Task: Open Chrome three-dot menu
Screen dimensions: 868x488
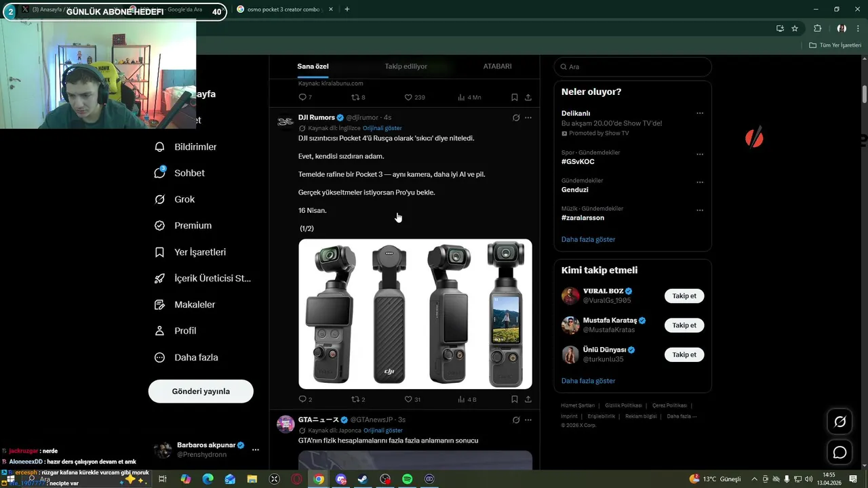Action: pos(859,28)
